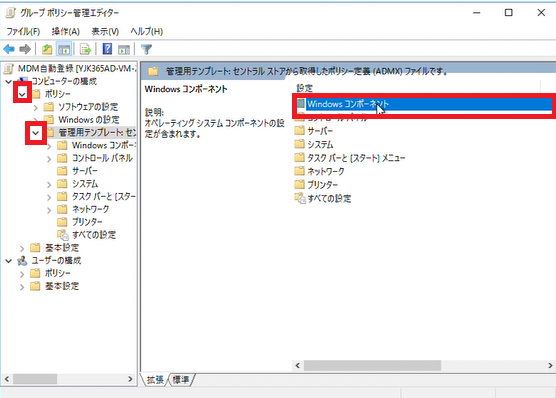
Task: Click the right pane horizontal scrollbar thumb
Action: point(372,365)
